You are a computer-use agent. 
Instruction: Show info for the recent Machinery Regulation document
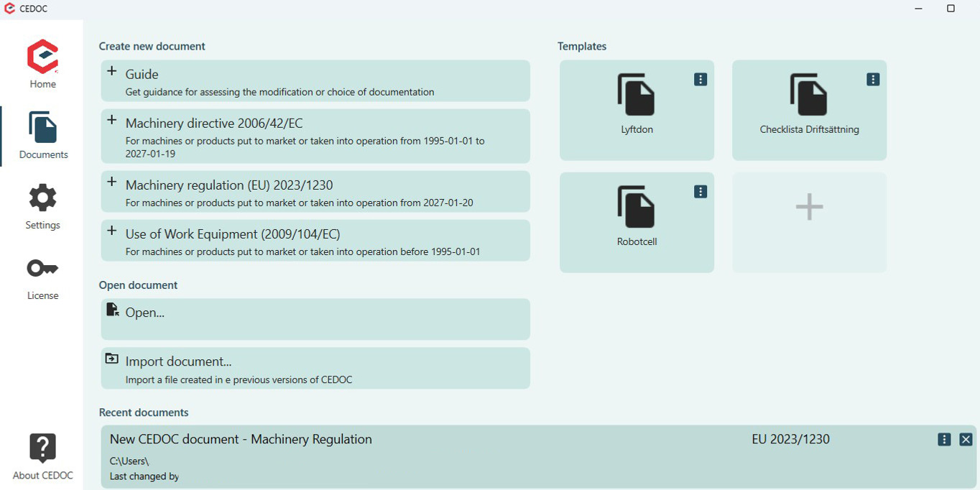(943, 438)
